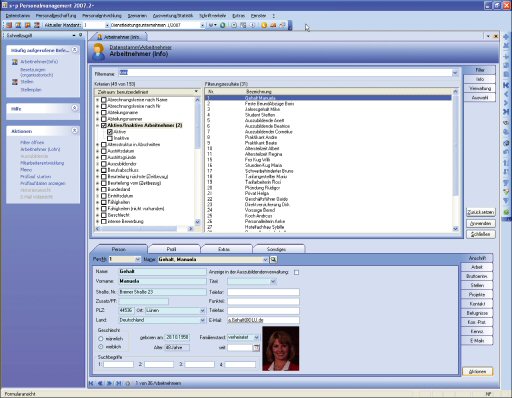Pin the Schnellzugriff panel with the pushpin icon
This screenshot has width=512, height=398.
coord(80,35)
